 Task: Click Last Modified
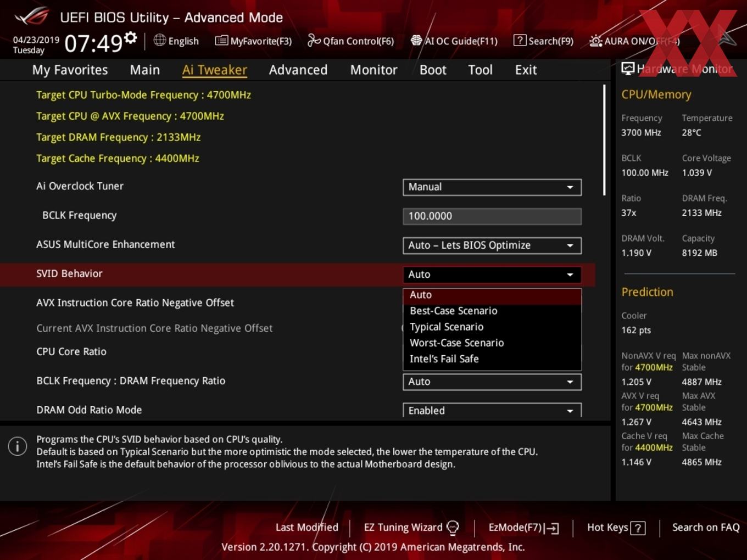tap(306, 528)
